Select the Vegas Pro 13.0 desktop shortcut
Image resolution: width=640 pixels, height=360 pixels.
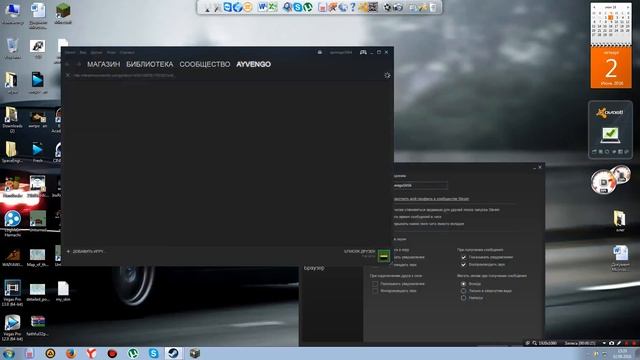tap(12, 292)
